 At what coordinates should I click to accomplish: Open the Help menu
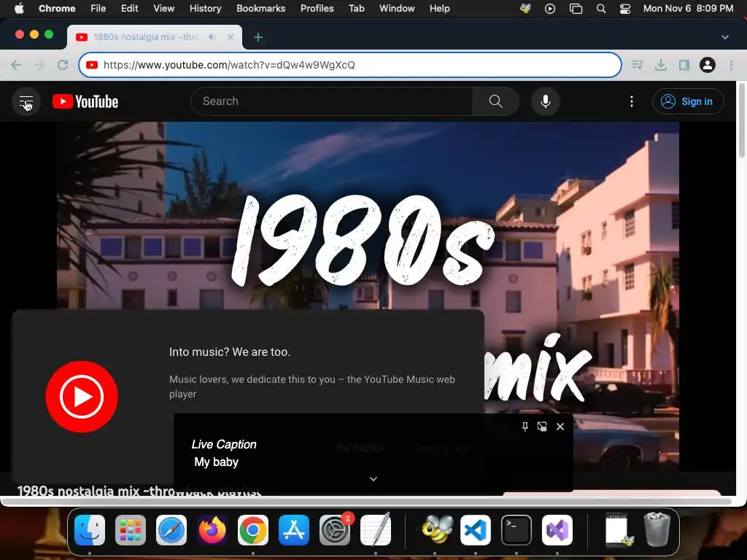(439, 8)
